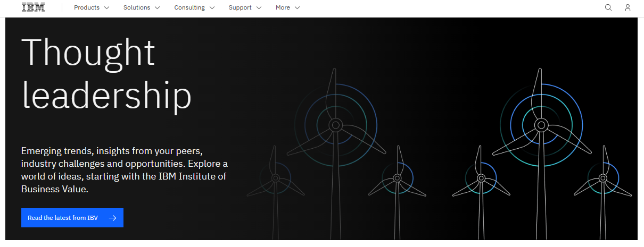644x247 pixels.
Task: Click Read the latest from IBV button
Action: pos(72,218)
